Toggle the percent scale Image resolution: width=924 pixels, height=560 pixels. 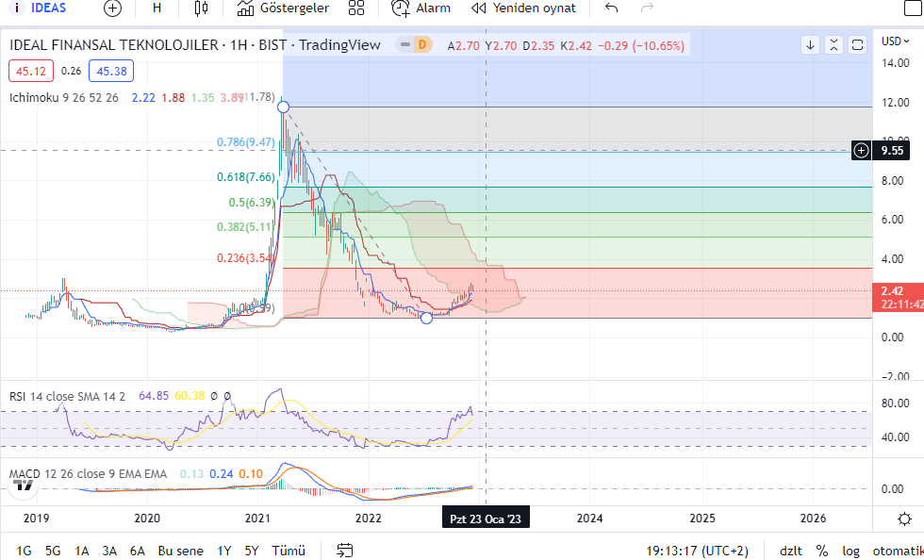click(x=821, y=551)
